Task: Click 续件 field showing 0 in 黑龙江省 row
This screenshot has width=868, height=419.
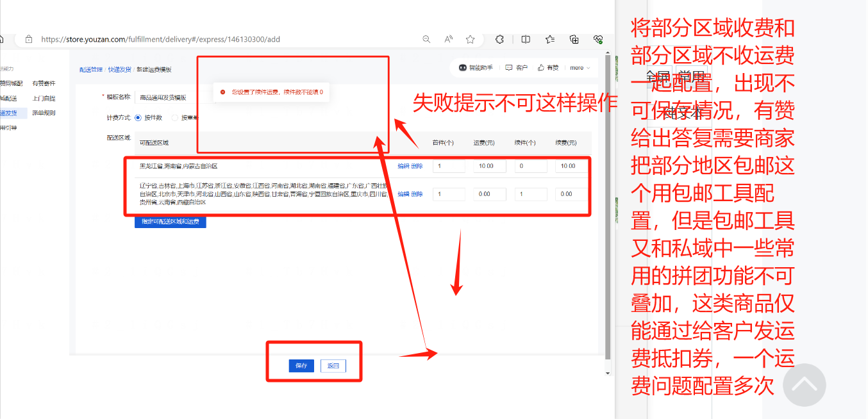Action: tap(531, 166)
